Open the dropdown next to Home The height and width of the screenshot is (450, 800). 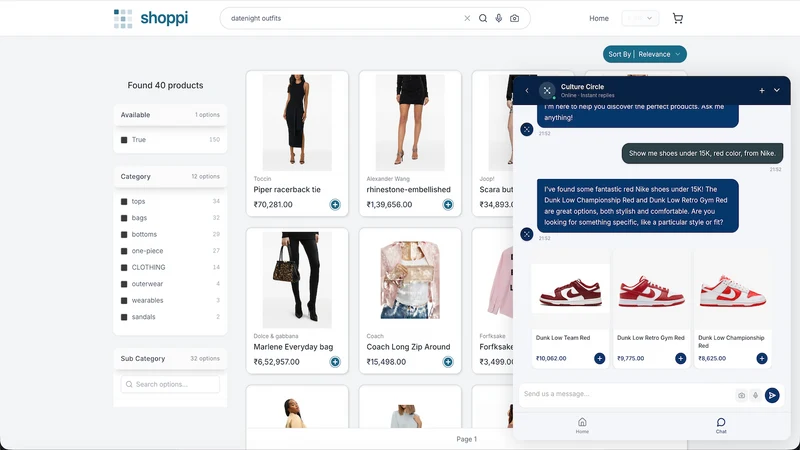[640, 18]
